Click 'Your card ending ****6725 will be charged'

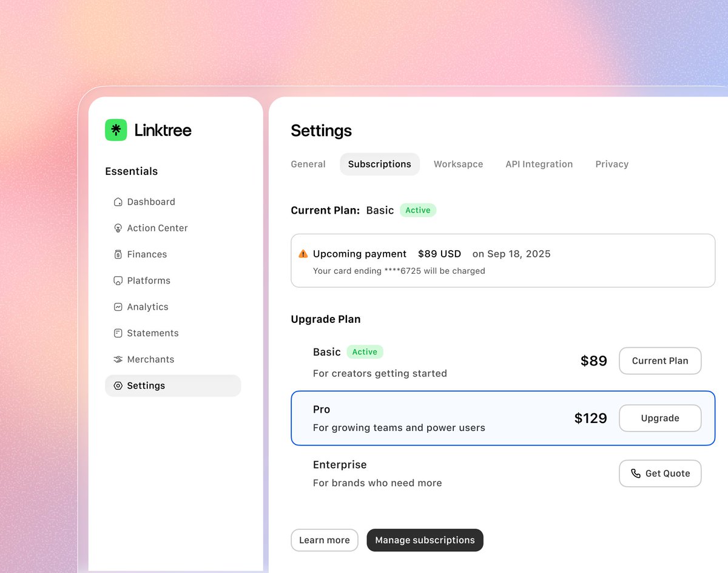tap(399, 271)
